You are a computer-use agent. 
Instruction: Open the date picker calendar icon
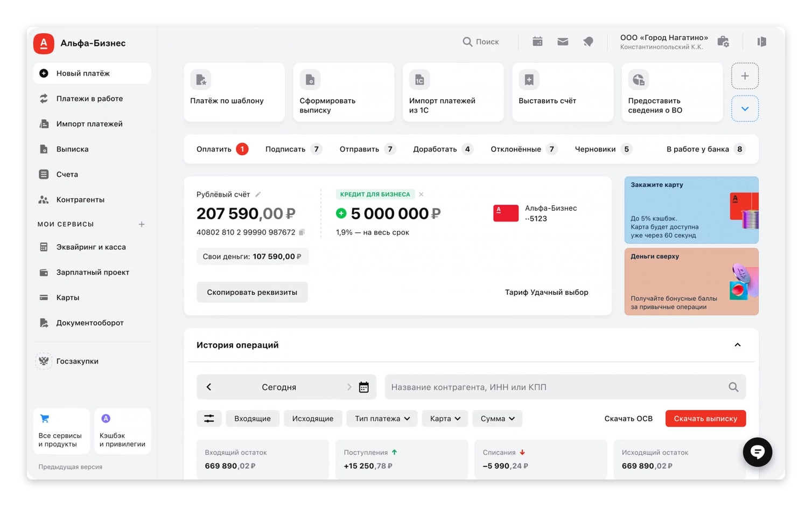pos(364,387)
